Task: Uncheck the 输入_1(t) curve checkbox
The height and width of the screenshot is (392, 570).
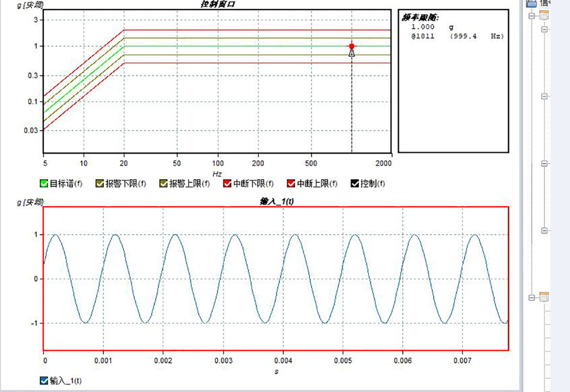Action: tap(44, 380)
